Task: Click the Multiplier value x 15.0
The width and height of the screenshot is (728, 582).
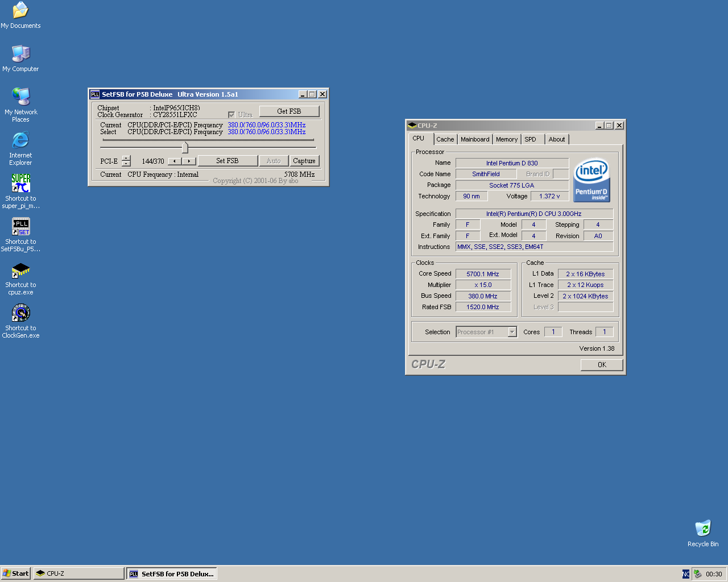Action: (x=483, y=285)
